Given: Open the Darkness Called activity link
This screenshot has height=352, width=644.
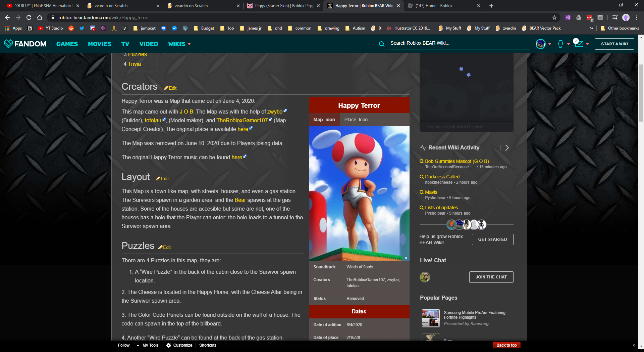Looking at the screenshot, I should click(x=442, y=177).
